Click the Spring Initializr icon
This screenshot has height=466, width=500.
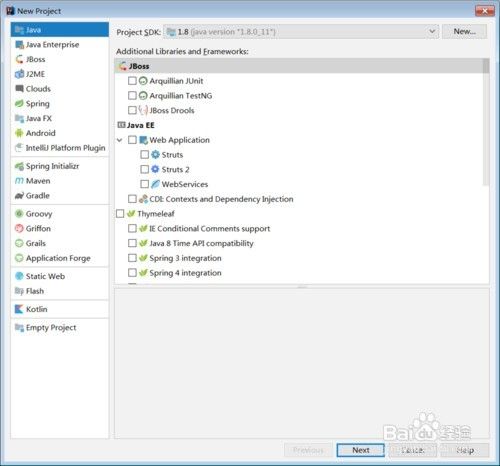point(19,166)
